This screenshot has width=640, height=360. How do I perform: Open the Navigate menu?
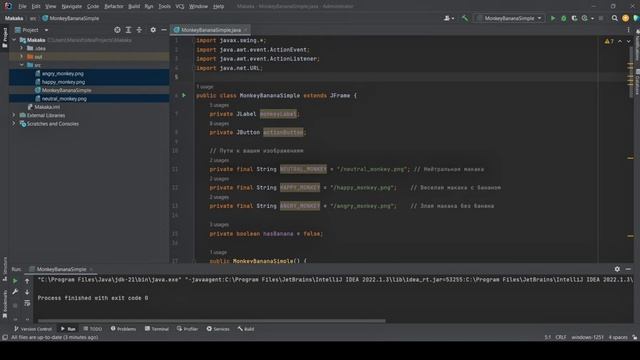click(71, 6)
